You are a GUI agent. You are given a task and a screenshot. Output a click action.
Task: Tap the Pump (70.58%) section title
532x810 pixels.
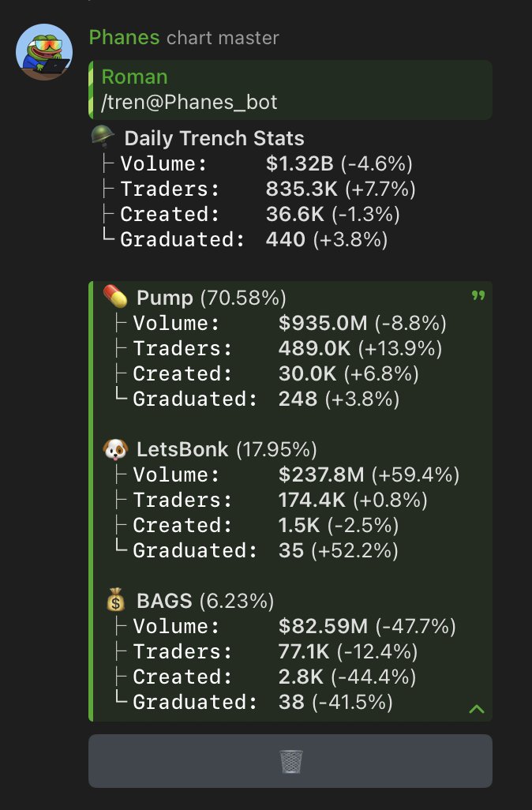click(212, 298)
